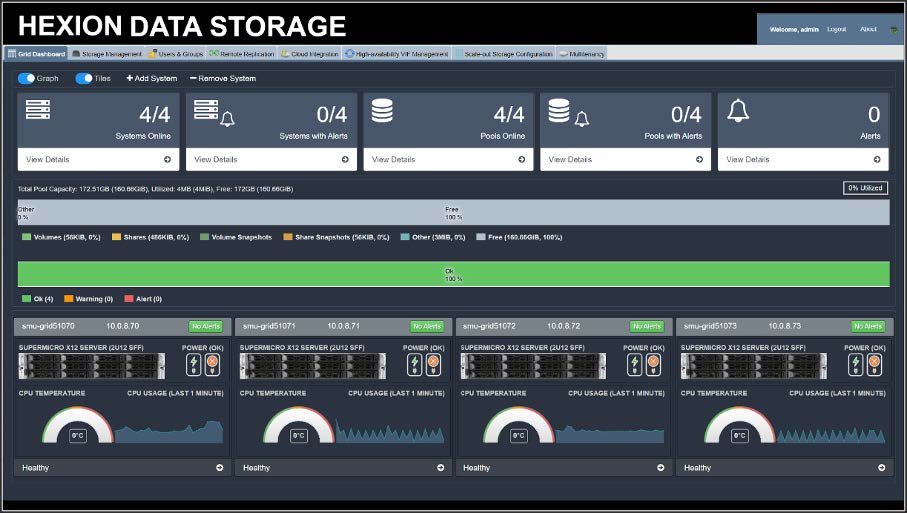Click the Alerts bell icon tile

click(738, 111)
